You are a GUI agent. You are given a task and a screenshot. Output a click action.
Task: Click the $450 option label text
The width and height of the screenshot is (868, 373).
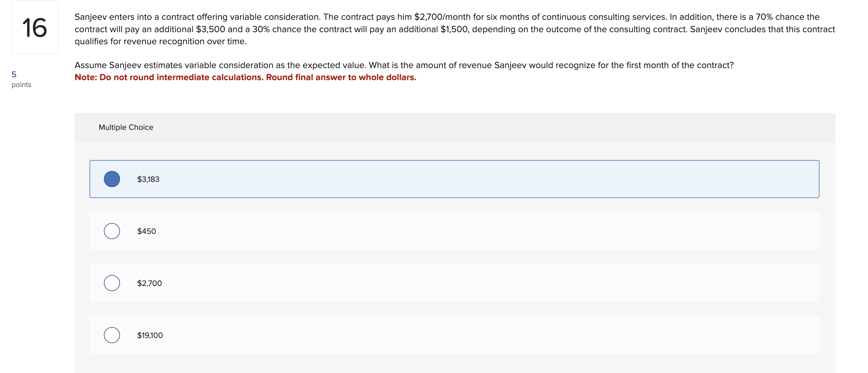146,231
